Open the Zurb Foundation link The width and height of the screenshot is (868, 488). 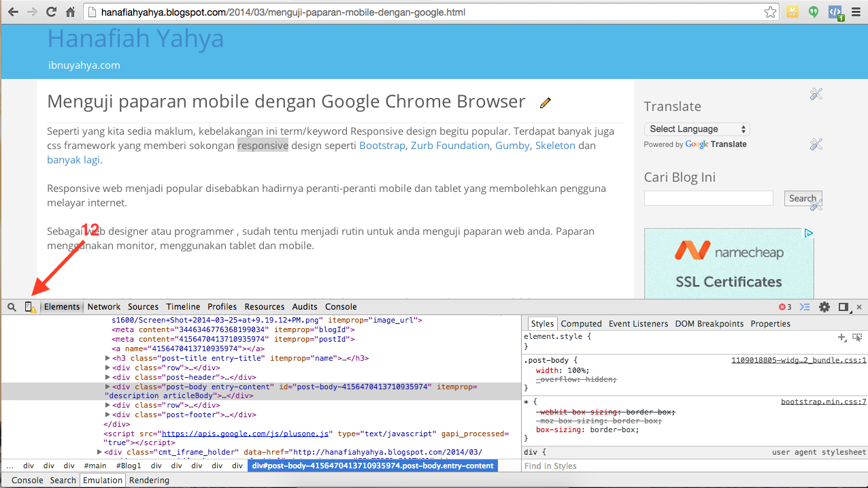(x=450, y=146)
